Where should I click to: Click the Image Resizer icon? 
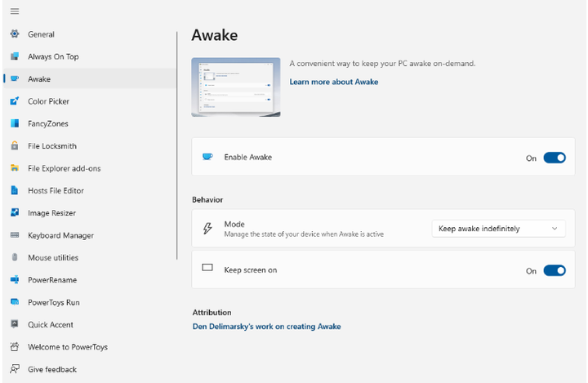[x=15, y=213]
